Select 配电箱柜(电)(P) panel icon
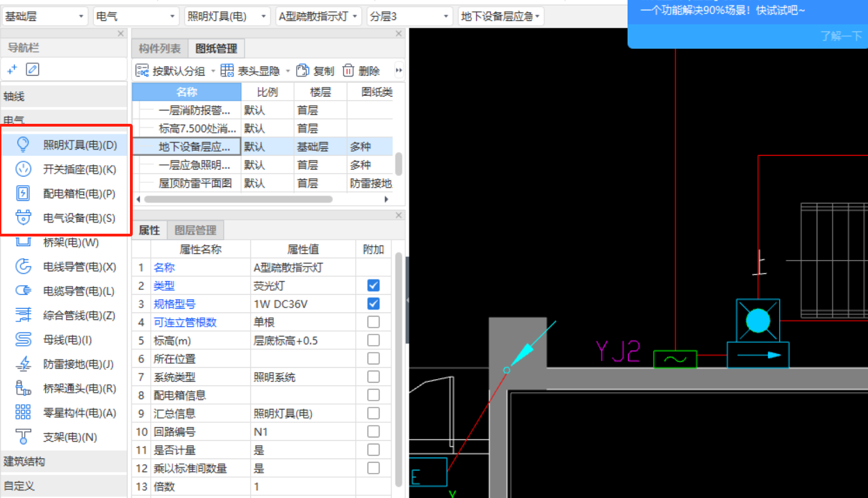The height and width of the screenshot is (498, 868). (x=23, y=193)
